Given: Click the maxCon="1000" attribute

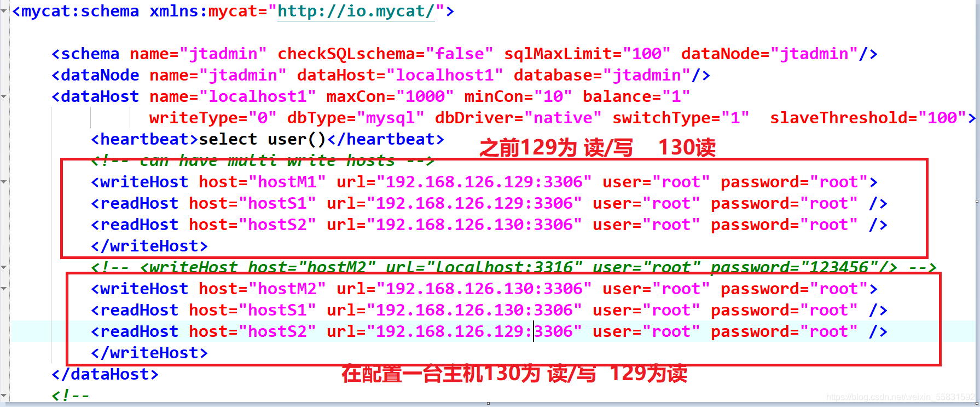Looking at the screenshot, I should pos(390,96).
